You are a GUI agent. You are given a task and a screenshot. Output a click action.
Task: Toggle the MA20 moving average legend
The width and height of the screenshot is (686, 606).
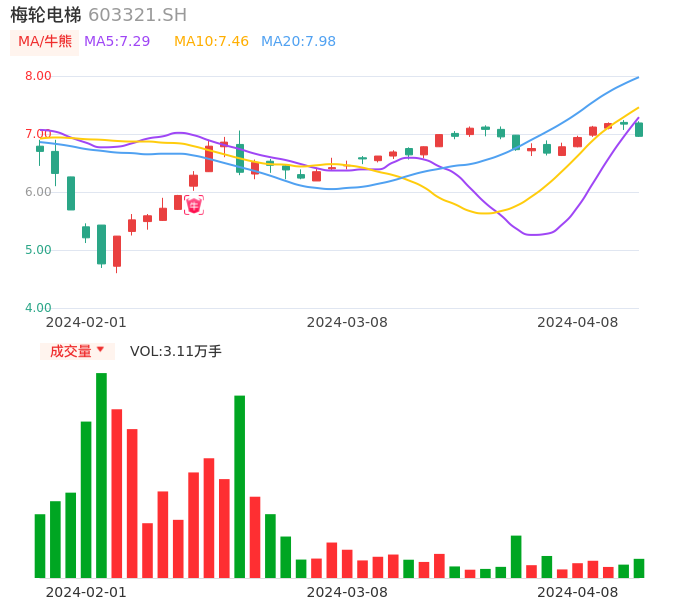(x=298, y=41)
